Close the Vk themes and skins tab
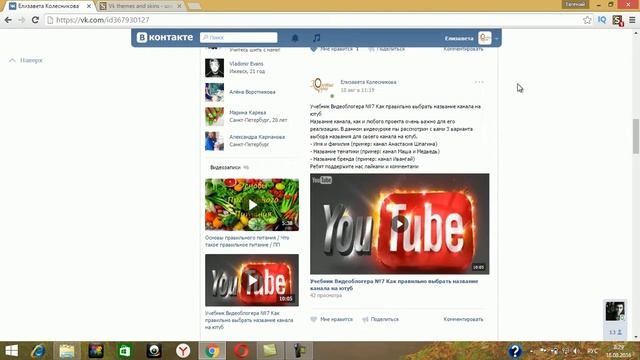The width and height of the screenshot is (640, 360). point(179,6)
